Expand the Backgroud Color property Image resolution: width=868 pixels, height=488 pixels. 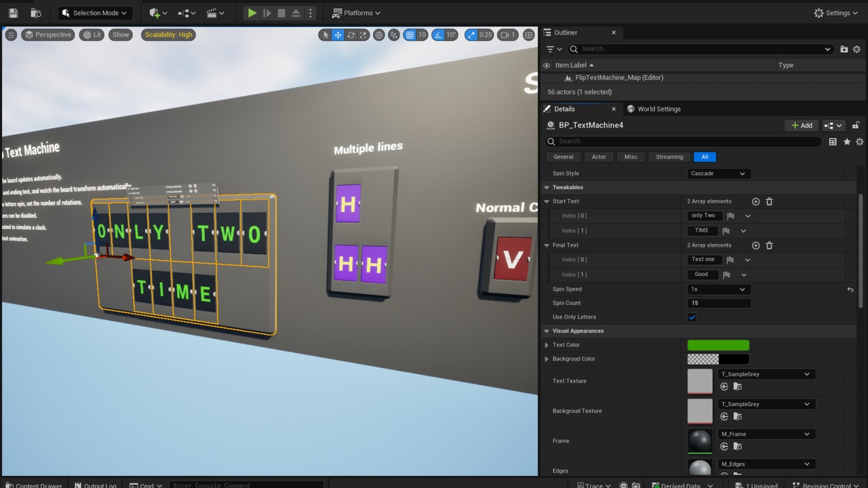point(547,359)
